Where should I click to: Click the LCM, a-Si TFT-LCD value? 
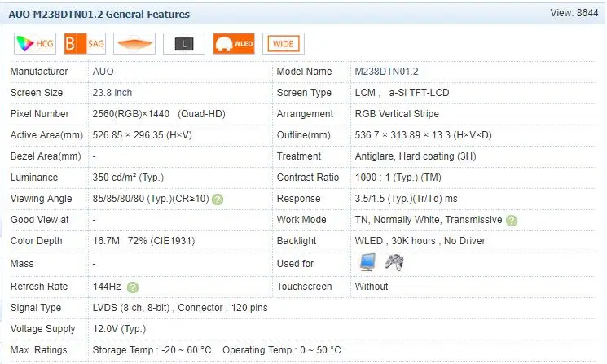click(x=402, y=93)
